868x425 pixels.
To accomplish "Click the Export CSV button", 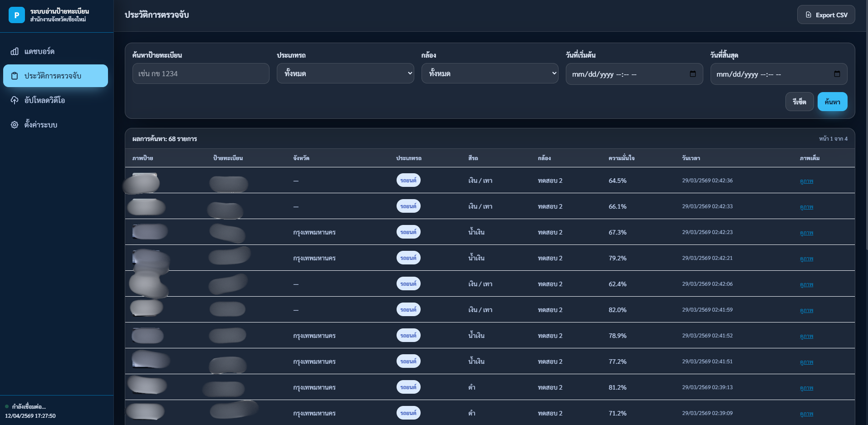I will coord(826,15).
